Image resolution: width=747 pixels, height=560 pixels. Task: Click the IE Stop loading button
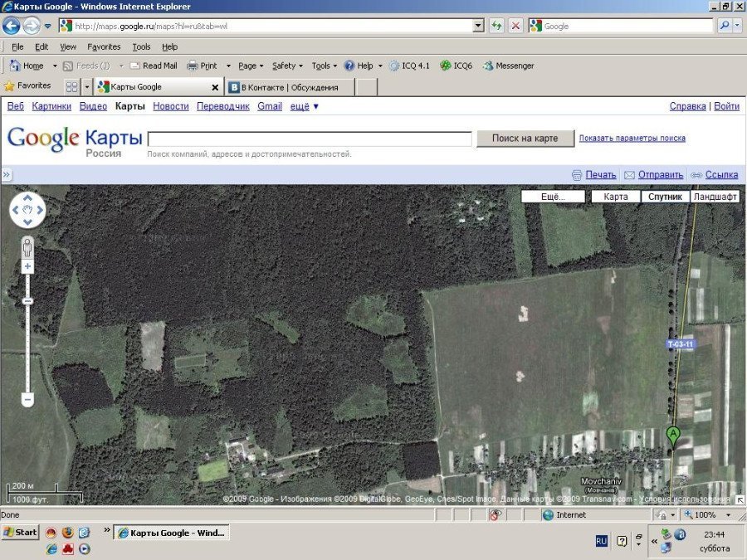(515, 26)
